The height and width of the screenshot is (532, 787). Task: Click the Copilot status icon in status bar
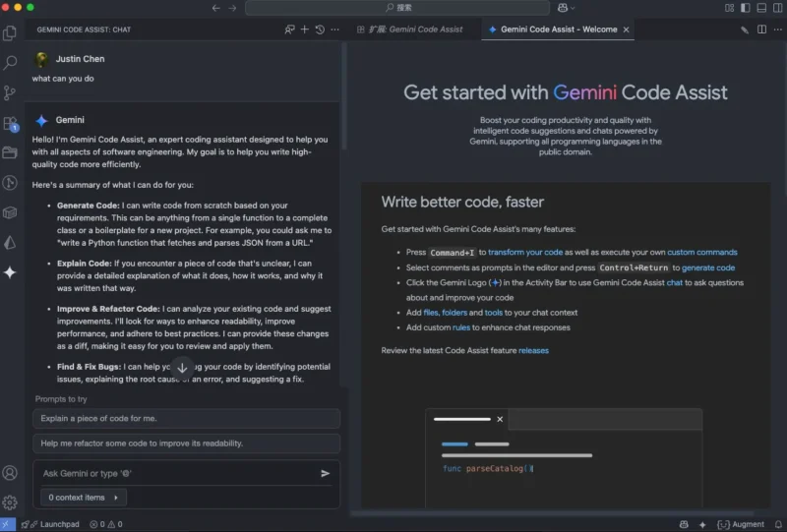pos(684,524)
